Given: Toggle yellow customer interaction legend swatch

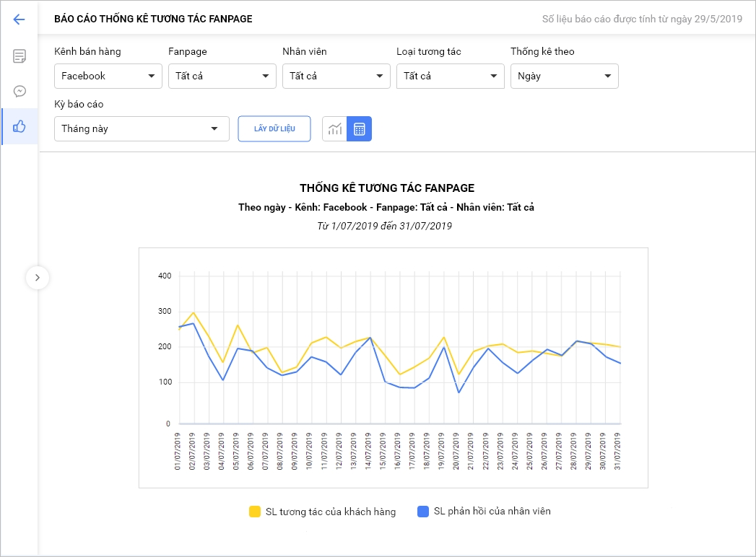Looking at the screenshot, I should [x=255, y=512].
